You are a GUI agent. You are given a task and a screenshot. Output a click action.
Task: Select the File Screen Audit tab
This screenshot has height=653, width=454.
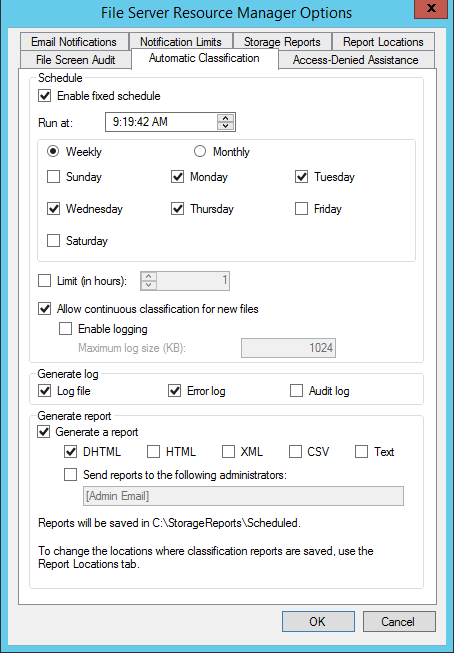(75, 60)
